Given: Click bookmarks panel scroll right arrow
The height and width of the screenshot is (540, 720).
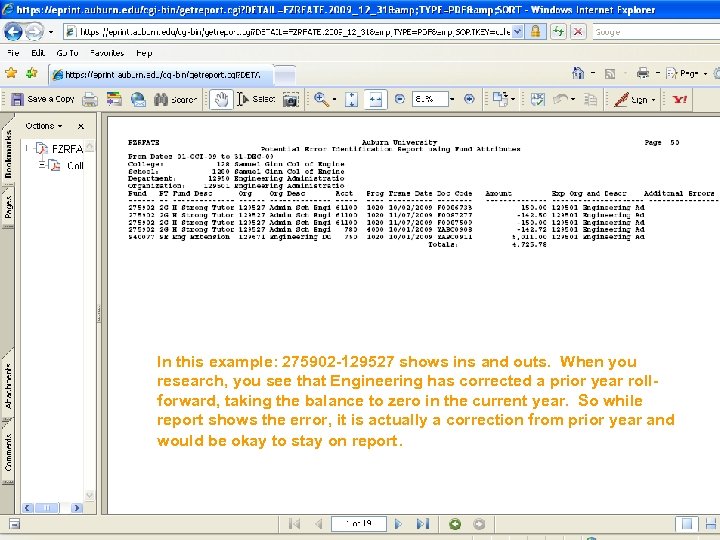Looking at the screenshot, I should 77,508.
